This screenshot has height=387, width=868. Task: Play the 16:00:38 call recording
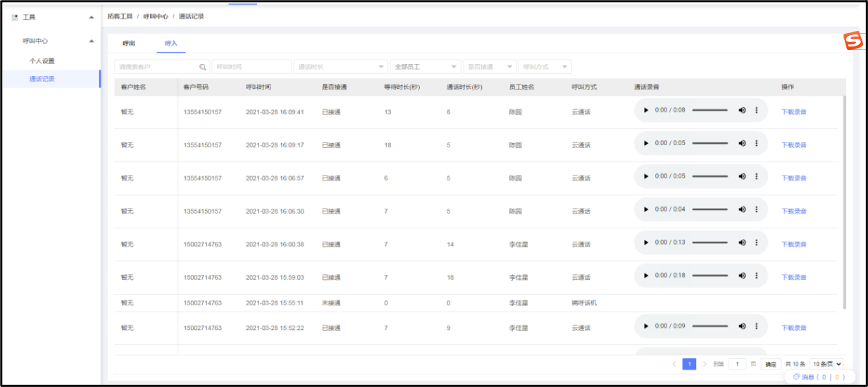click(x=645, y=242)
